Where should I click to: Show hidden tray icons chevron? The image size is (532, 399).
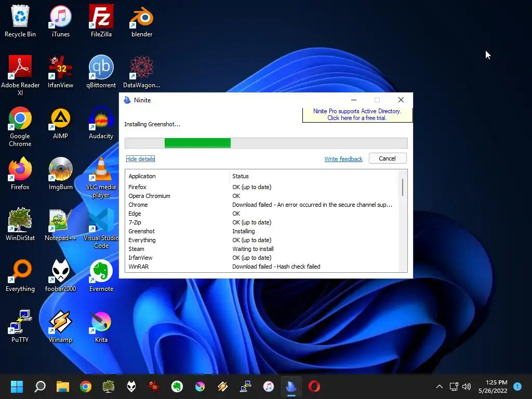[440, 387]
